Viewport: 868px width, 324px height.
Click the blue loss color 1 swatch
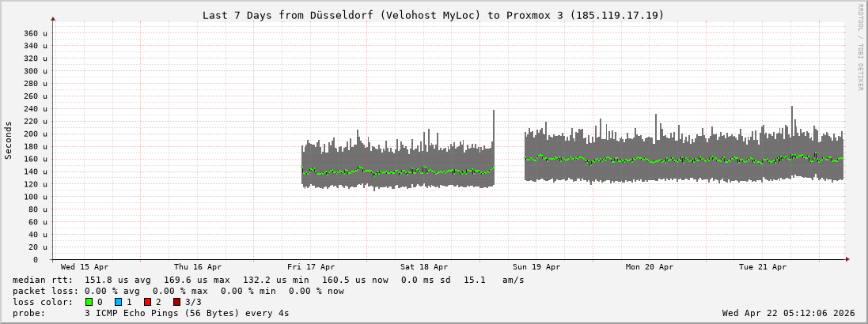pyautogui.click(x=118, y=302)
